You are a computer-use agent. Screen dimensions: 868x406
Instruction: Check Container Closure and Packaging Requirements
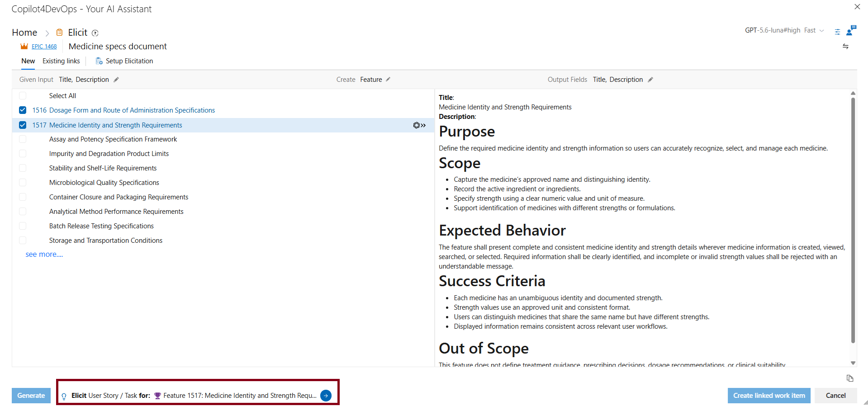point(23,197)
